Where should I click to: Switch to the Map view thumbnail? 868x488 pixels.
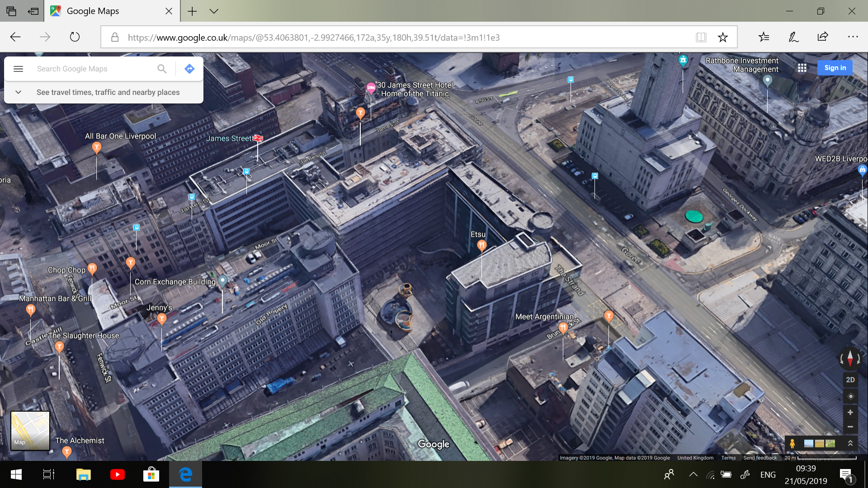click(x=30, y=431)
